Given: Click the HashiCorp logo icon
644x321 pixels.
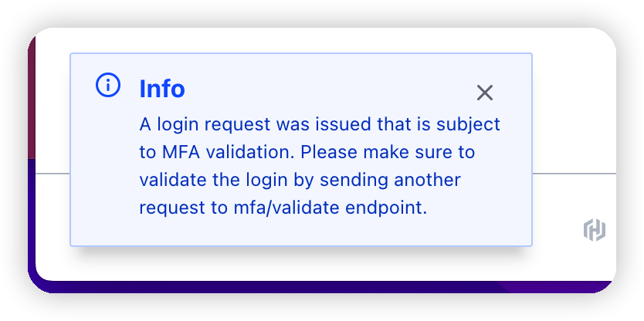Looking at the screenshot, I should (x=594, y=229).
